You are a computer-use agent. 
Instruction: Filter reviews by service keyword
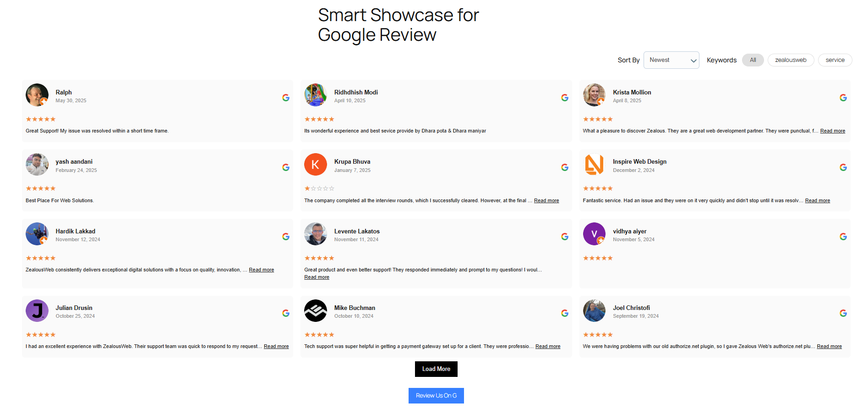pyautogui.click(x=835, y=60)
